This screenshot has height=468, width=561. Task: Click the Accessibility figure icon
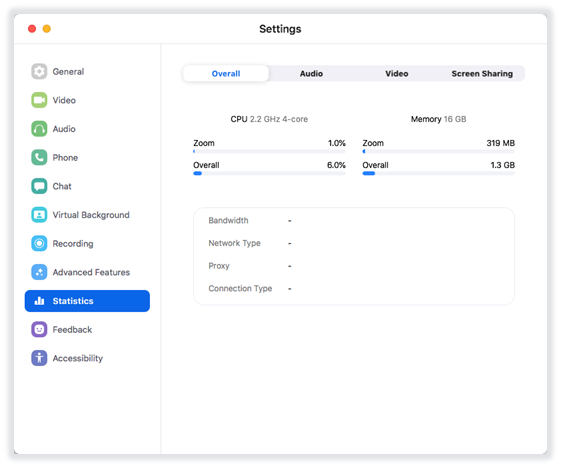(x=39, y=358)
